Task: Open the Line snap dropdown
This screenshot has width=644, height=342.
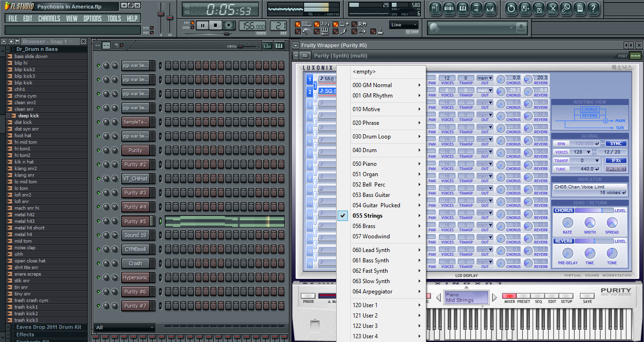Action: 404,25
